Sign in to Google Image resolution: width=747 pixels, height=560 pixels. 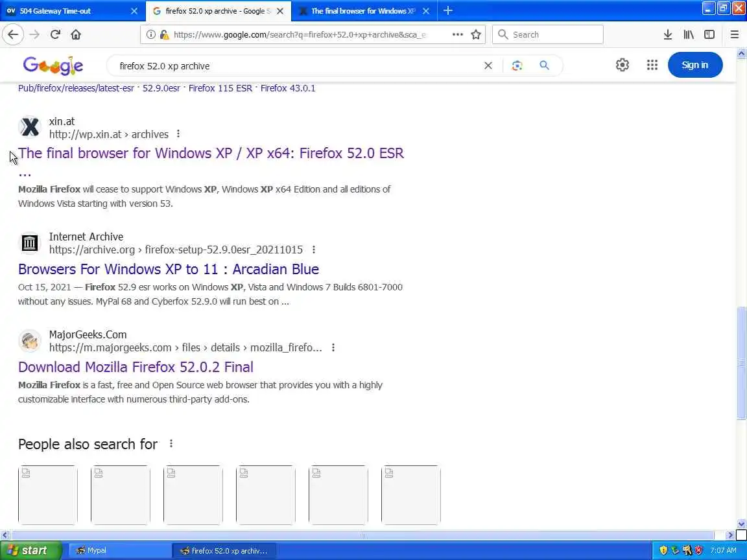pyautogui.click(x=694, y=65)
